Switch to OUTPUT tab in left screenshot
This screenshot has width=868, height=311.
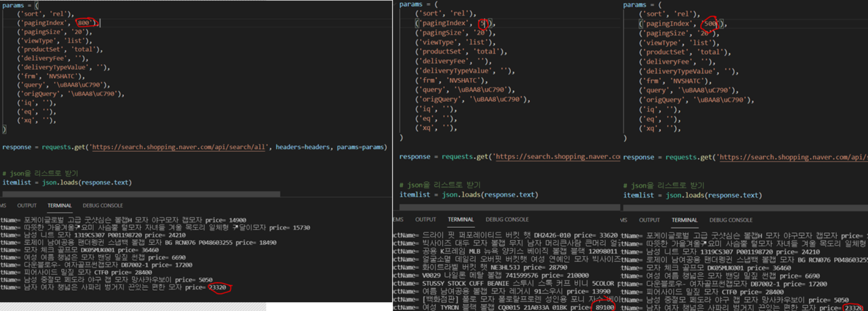(27, 206)
